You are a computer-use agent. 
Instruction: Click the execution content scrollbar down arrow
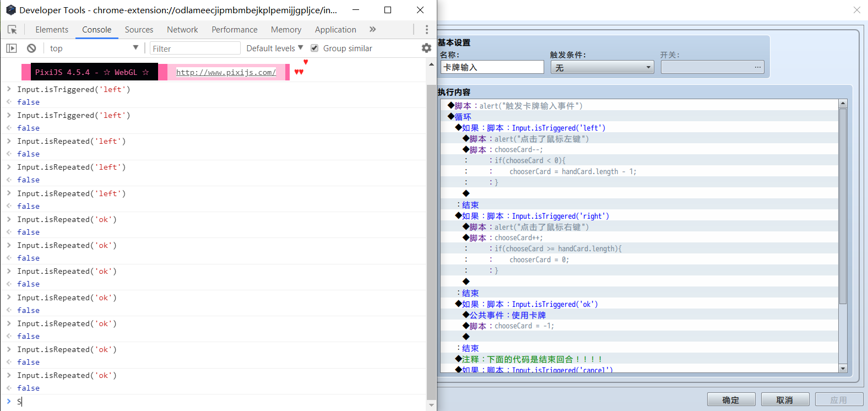(x=843, y=368)
